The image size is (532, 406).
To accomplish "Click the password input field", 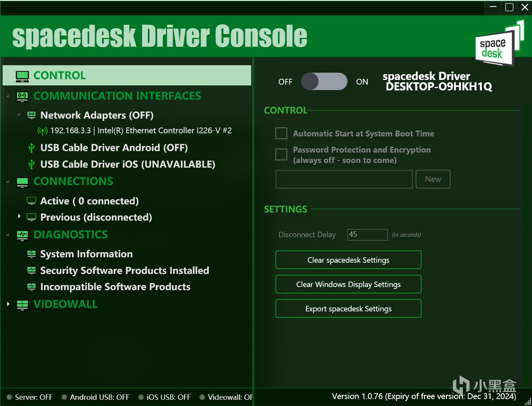I will [344, 179].
